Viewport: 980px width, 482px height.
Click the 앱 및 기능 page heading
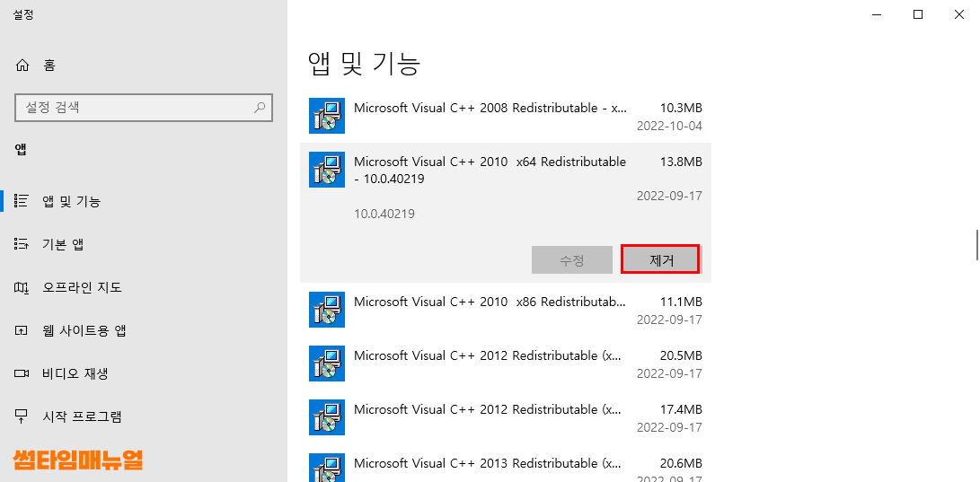point(364,63)
